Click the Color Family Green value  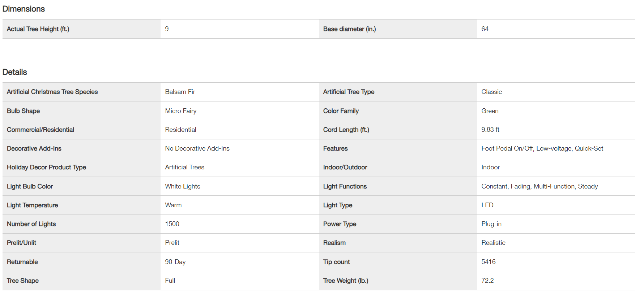(x=490, y=111)
